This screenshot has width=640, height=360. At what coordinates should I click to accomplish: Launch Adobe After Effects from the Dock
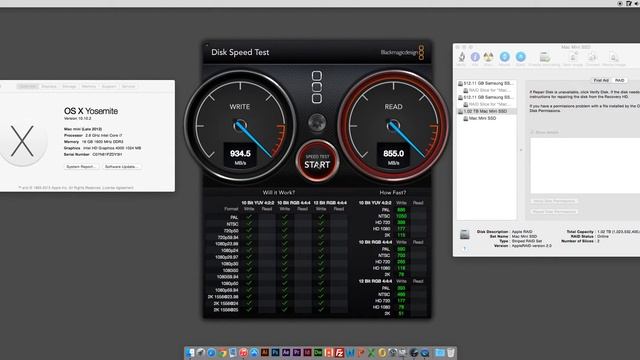[x=286, y=352]
